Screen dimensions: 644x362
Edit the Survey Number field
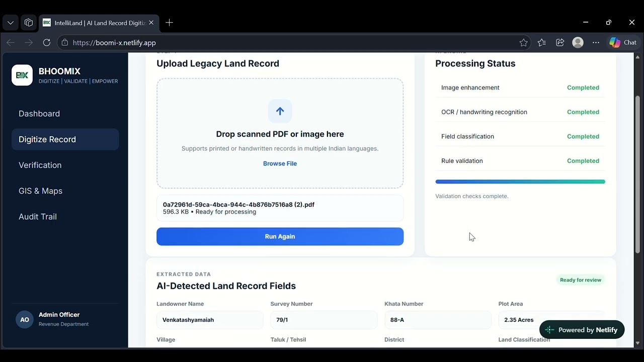point(324,320)
